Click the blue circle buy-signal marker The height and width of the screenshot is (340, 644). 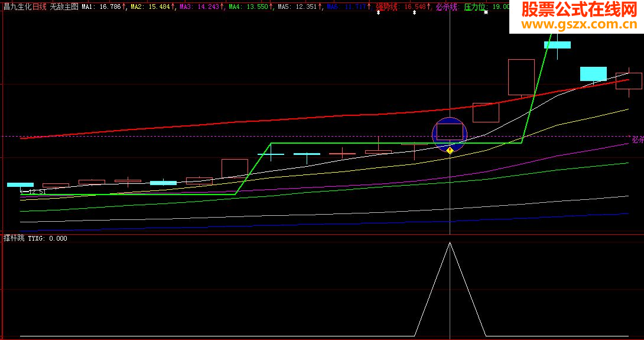coord(450,134)
